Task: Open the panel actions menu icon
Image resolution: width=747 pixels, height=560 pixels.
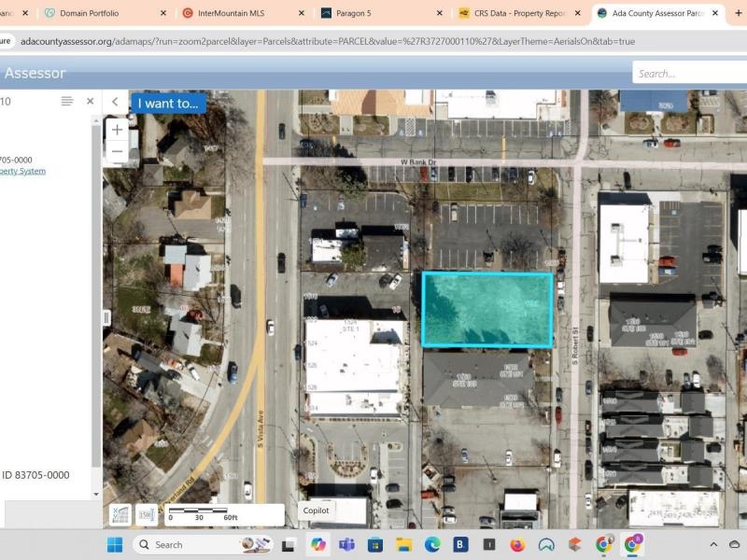Action: tap(66, 102)
